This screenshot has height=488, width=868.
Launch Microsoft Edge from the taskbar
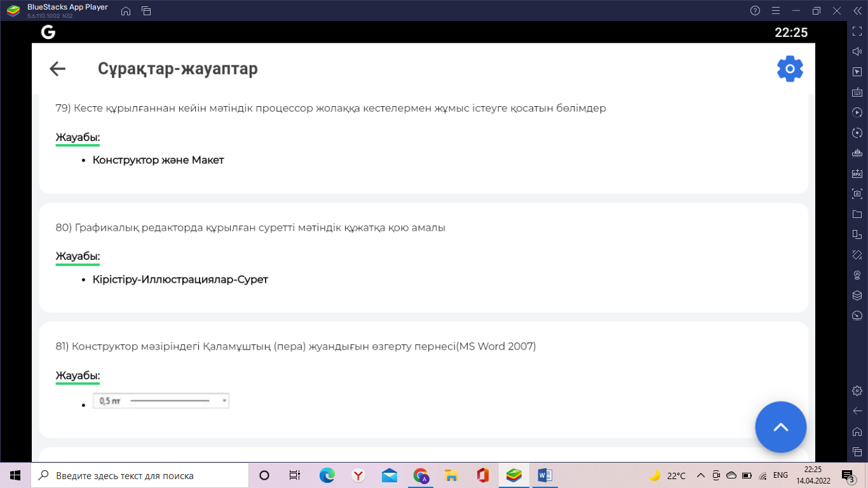point(327,475)
